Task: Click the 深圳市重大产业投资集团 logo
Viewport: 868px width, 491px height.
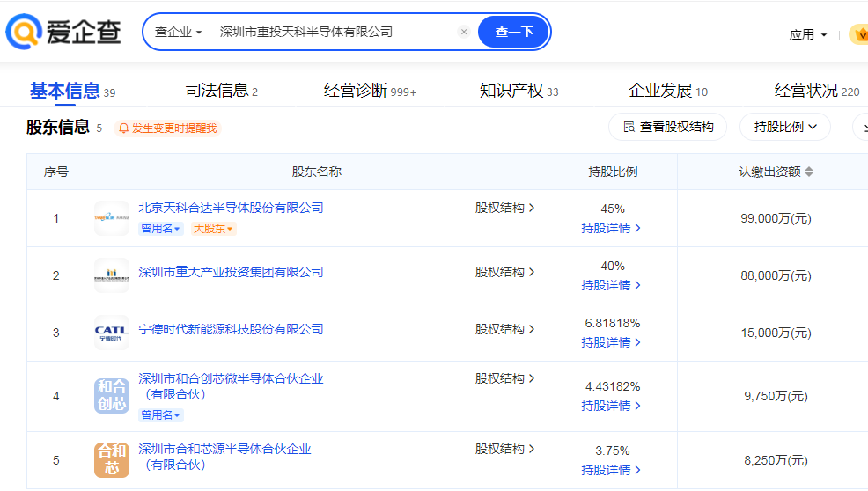Action: tap(112, 275)
